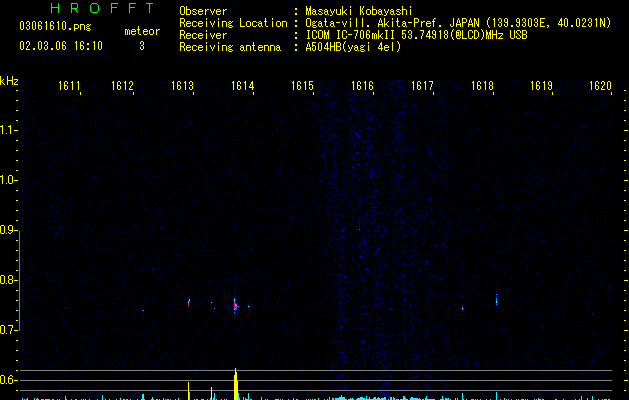Click the meteor label

[142, 31]
